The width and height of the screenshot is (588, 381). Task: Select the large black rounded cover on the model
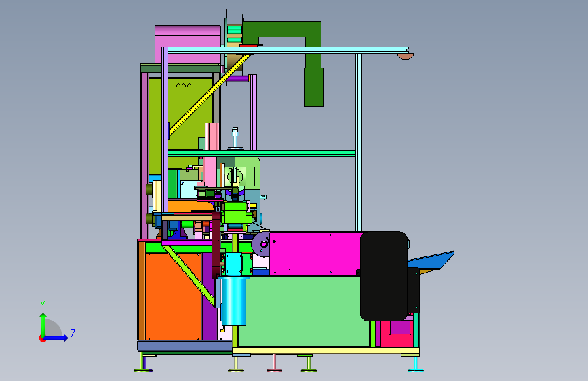coord(384,276)
